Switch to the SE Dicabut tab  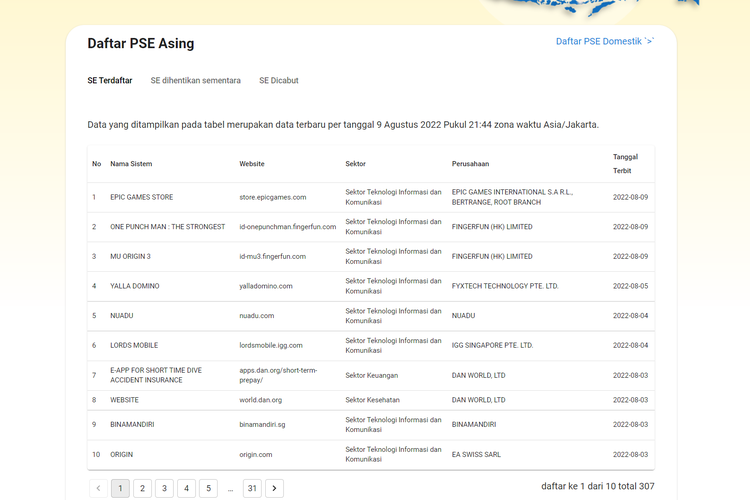click(x=279, y=80)
